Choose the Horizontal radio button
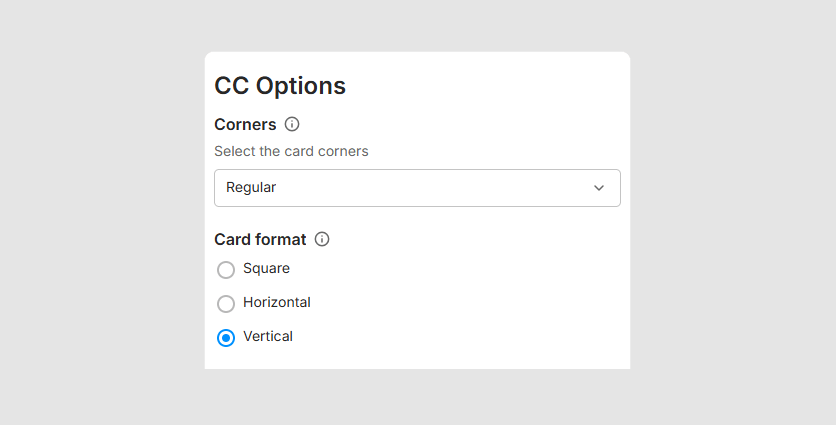Image resolution: width=836 pixels, height=425 pixels. pyautogui.click(x=226, y=303)
